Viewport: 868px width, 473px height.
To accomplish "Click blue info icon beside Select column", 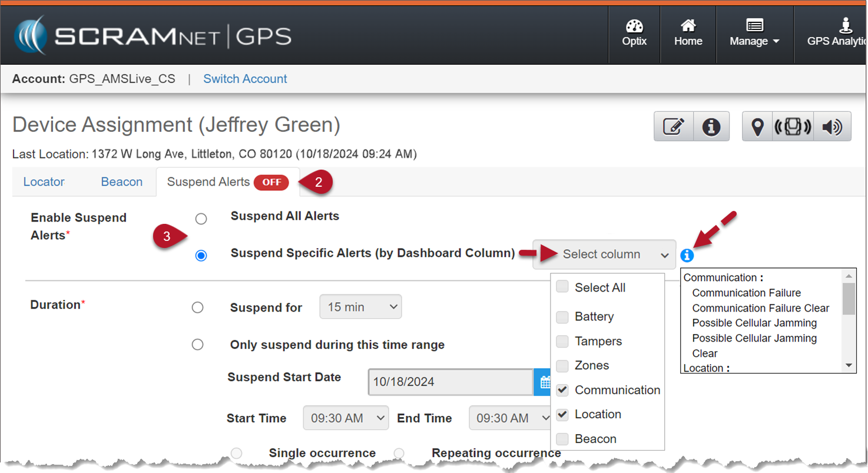I will pyautogui.click(x=687, y=256).
